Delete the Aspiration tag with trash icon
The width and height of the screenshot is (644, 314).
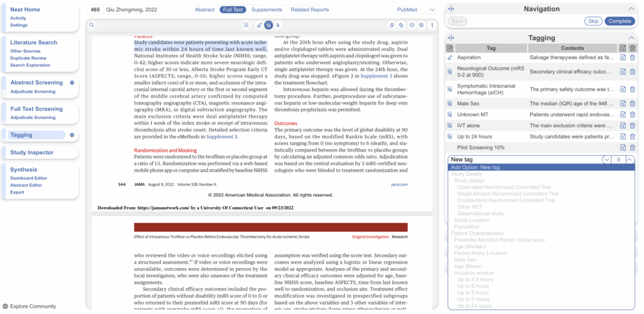(633, 57)
